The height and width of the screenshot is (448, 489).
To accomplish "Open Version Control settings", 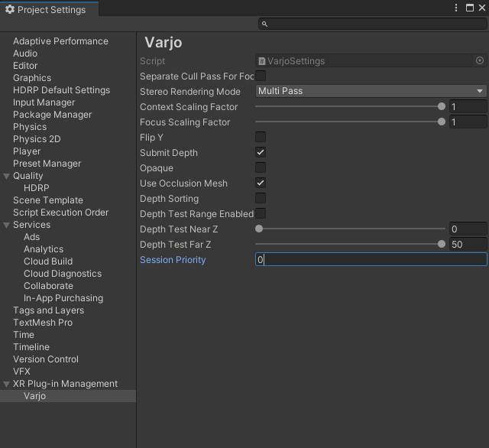I will (46, 359).
